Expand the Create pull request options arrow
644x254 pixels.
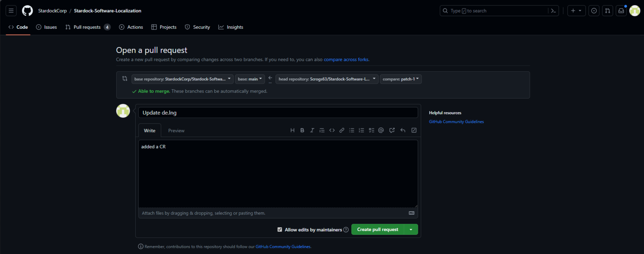411,229
